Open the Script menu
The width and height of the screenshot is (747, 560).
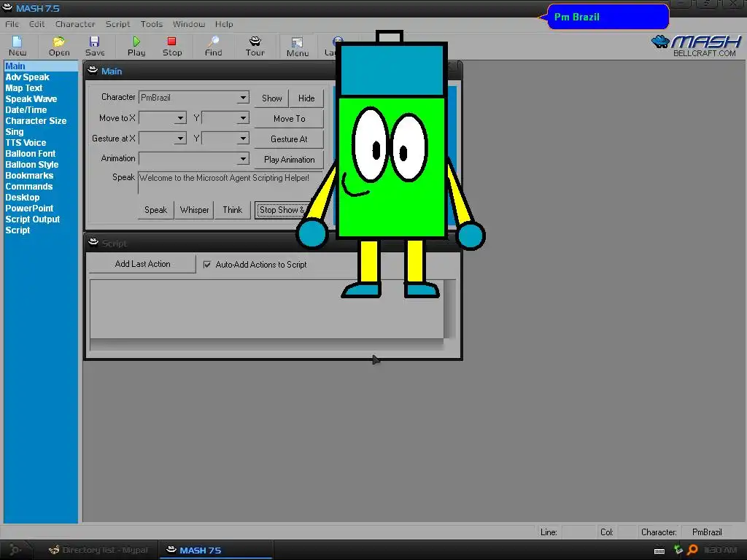(117, 24)
